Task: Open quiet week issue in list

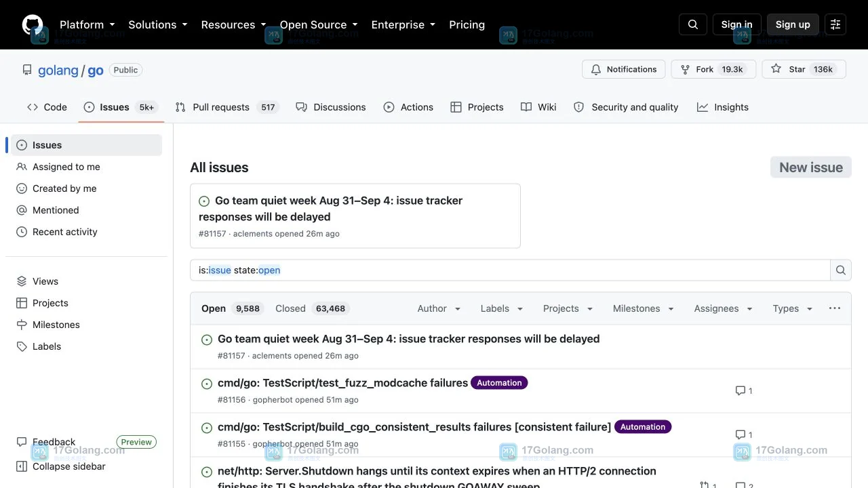Action: [x=408, y=339]
